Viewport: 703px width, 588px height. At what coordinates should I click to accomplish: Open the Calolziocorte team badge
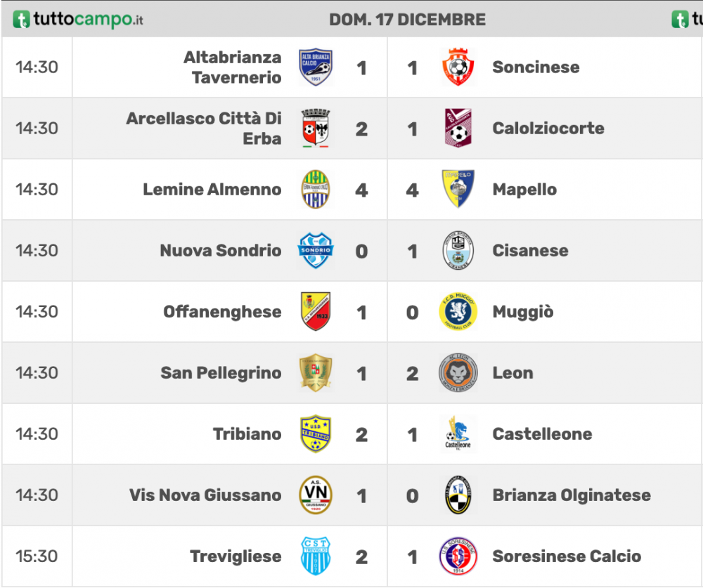point(458,128)
